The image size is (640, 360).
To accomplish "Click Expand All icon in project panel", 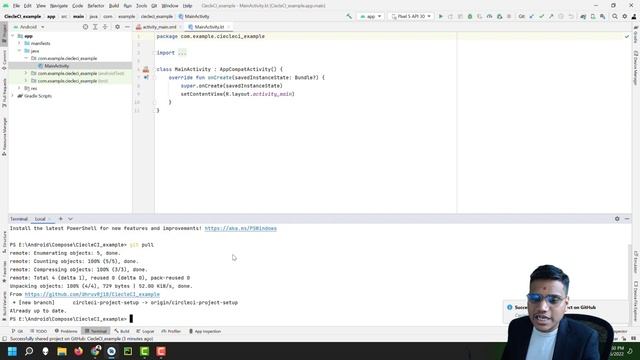I will (95, 27).
